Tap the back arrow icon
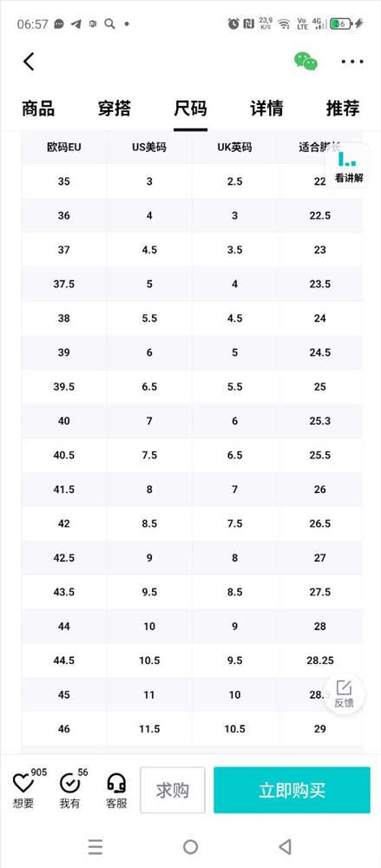This screenshot has height=868, width=381. 29,62
